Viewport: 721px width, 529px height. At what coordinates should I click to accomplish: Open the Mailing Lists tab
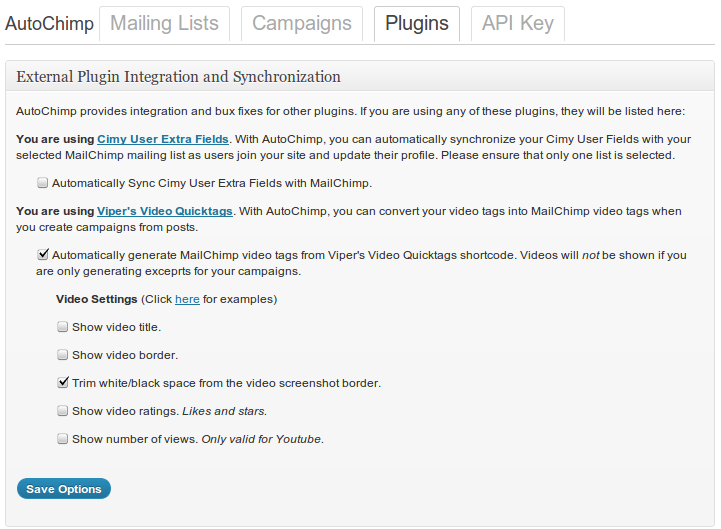[x=164, y=23]
